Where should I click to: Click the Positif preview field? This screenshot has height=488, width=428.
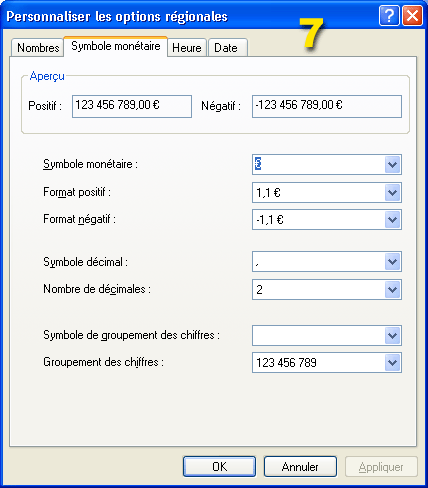[x=132, y=106]
